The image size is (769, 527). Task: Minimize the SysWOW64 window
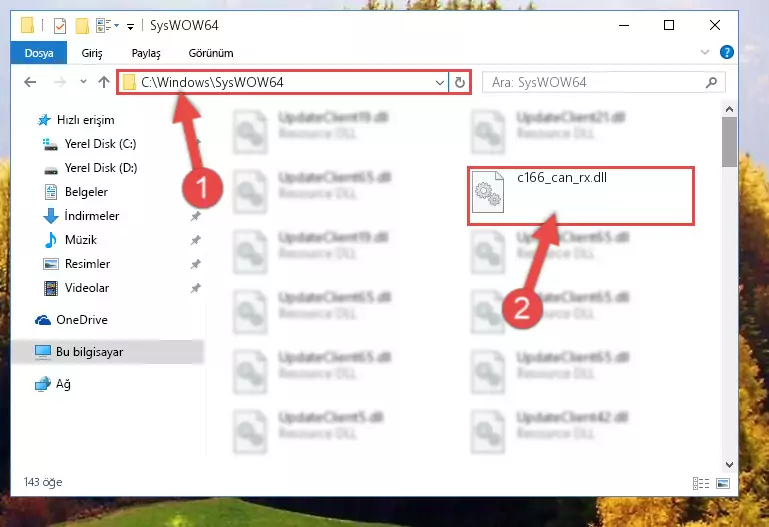pyautogui.click(x=624, y=25)
